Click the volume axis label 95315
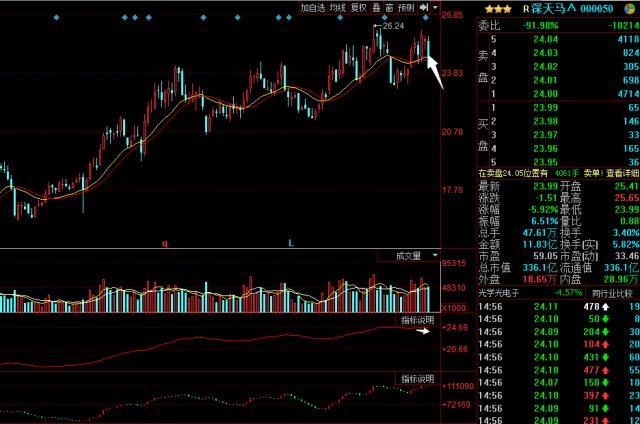640x424 pixels. 454,263
